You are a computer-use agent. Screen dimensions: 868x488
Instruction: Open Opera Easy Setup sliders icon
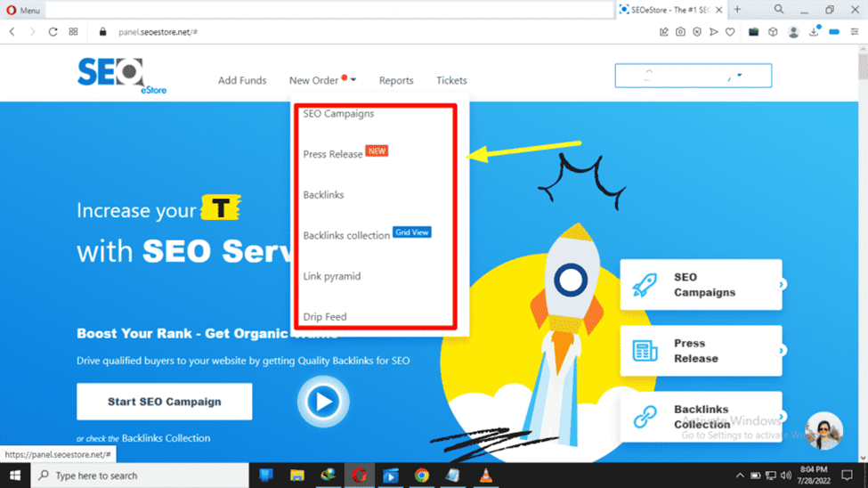pos(854,32)
